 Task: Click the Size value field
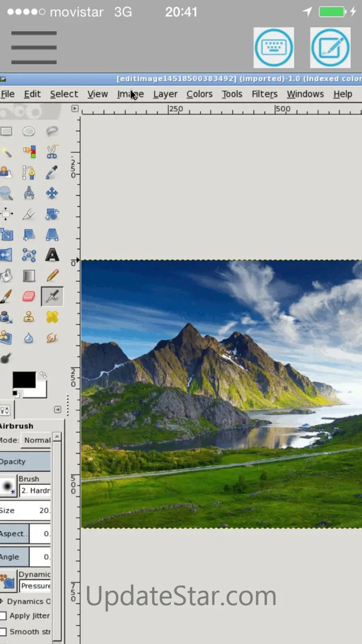pos(25,510)
